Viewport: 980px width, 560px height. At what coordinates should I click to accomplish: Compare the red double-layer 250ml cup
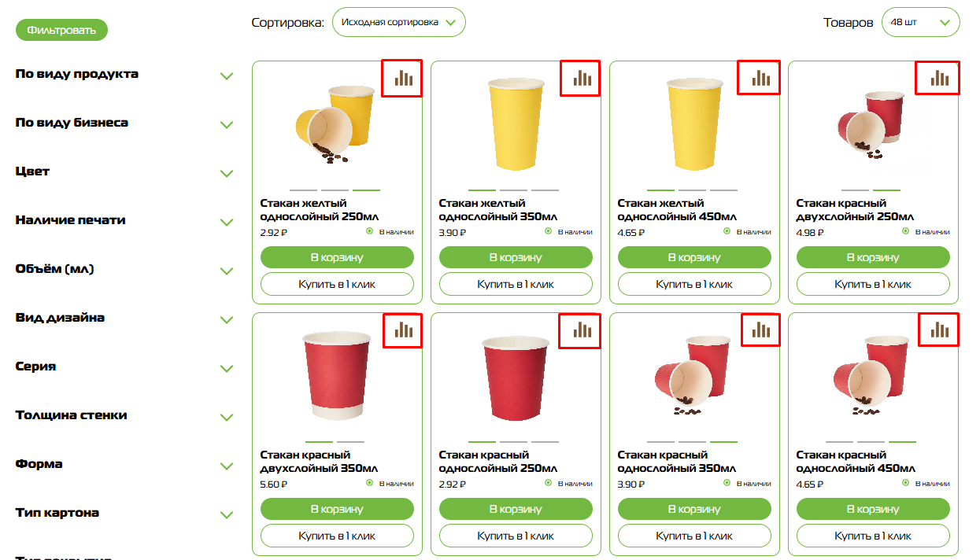[x=938, y=78]
